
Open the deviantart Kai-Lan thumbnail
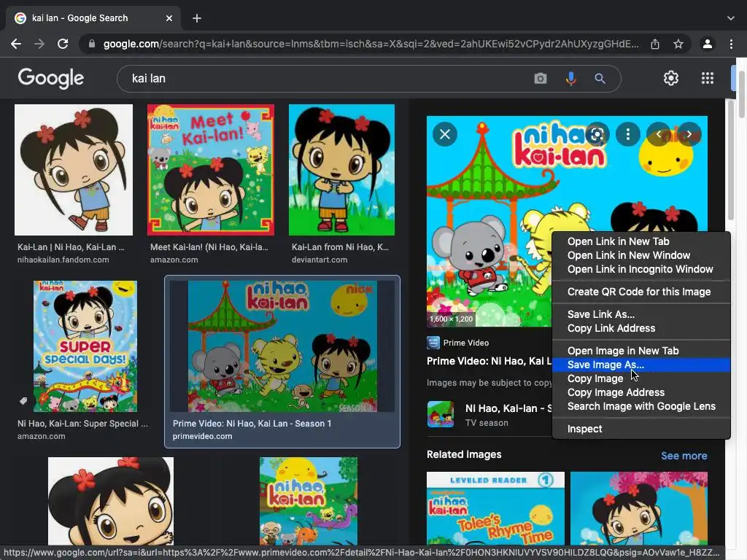pos(341,169)
